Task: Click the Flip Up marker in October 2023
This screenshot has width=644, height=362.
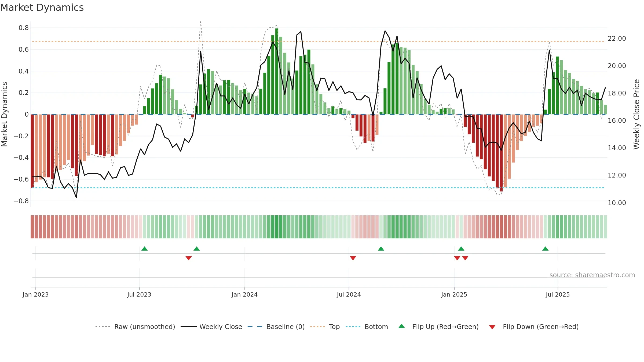Action: click(197, 249)
